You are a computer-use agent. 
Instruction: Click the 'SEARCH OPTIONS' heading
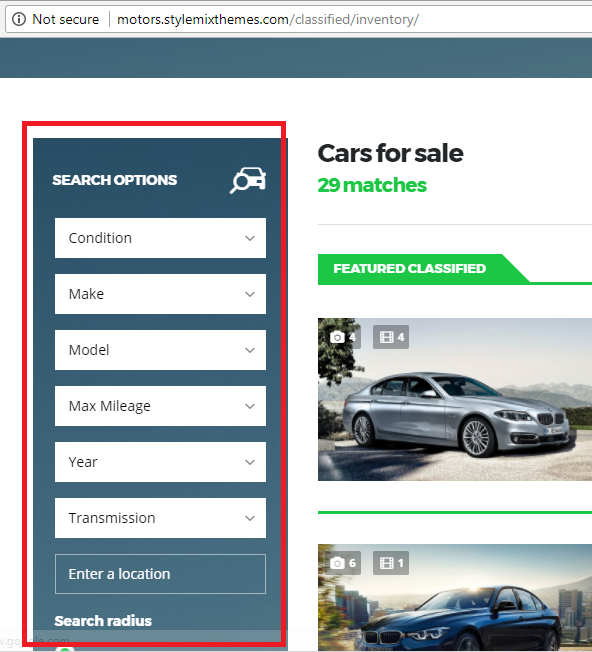pos(115,180)
